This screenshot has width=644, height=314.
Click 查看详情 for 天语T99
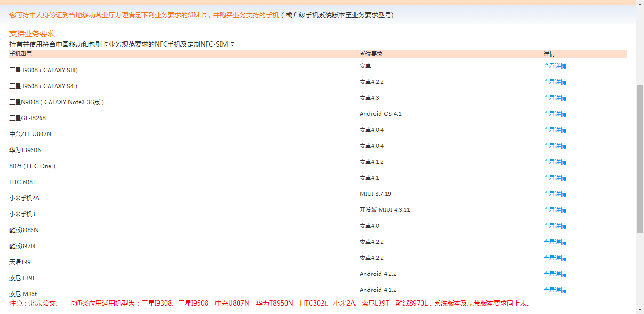point(555,258)
